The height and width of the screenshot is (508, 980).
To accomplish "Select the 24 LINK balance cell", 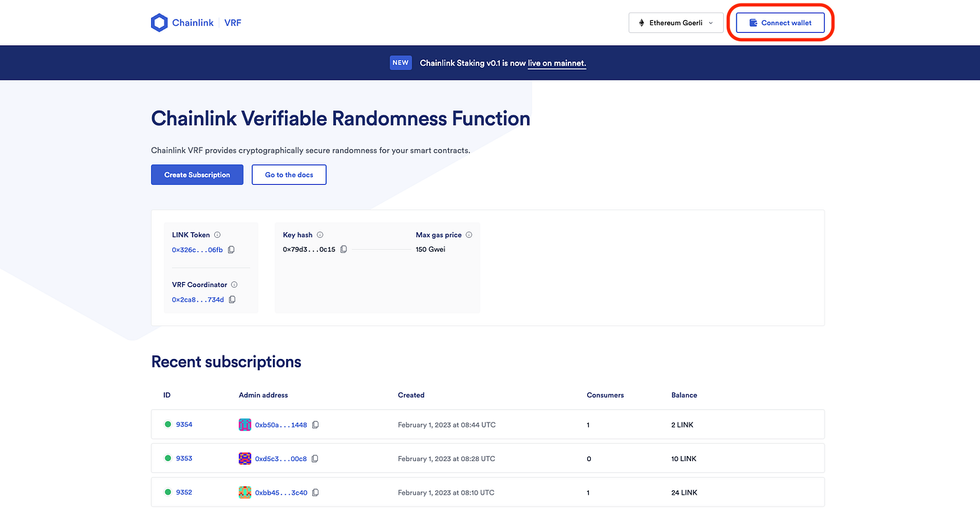I will point(685,493).
